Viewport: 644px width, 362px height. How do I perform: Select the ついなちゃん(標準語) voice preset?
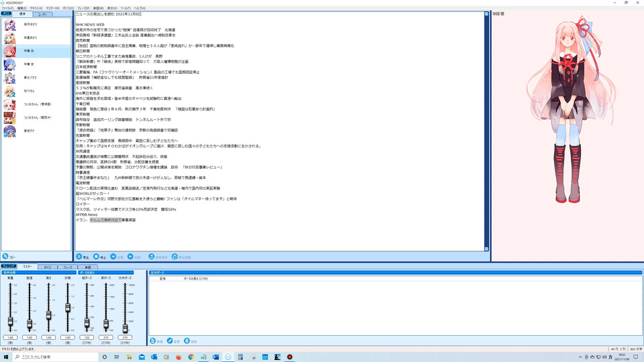pyautogui.click(x=36, y=105)
